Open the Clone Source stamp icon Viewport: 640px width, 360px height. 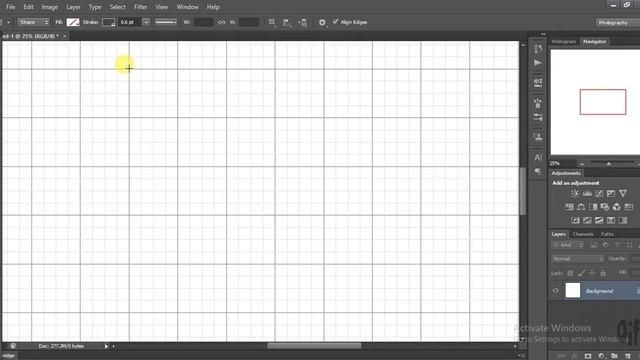pyautogui.click(x=538, y=137)
